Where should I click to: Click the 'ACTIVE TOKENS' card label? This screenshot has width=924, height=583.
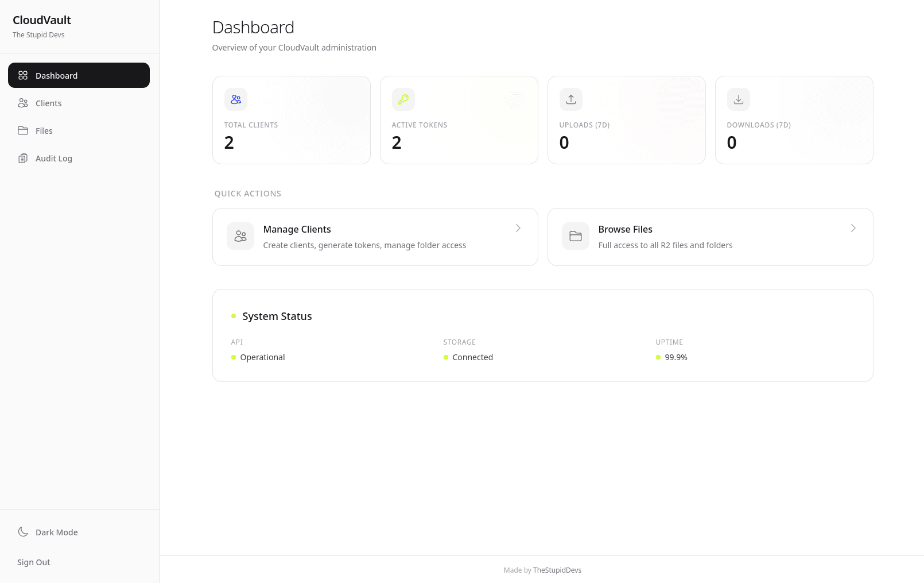click(x=420, y=125)
